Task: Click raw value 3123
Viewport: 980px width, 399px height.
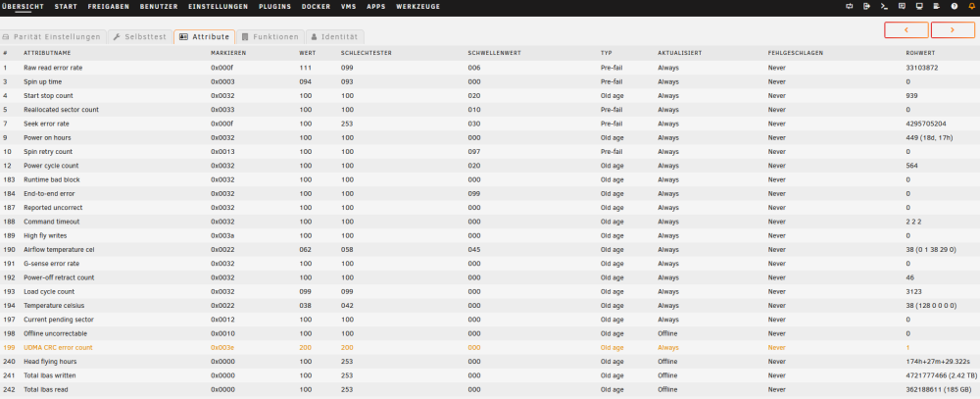Action: (x=913, y=291)
